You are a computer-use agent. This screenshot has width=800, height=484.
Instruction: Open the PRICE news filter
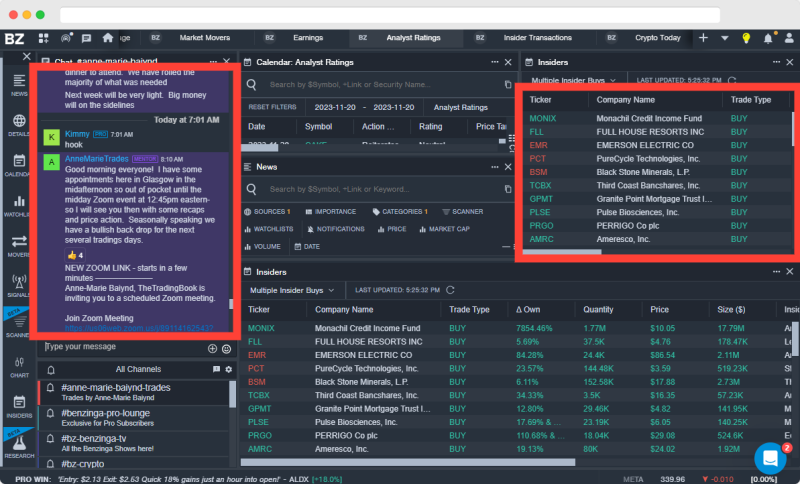392,229
